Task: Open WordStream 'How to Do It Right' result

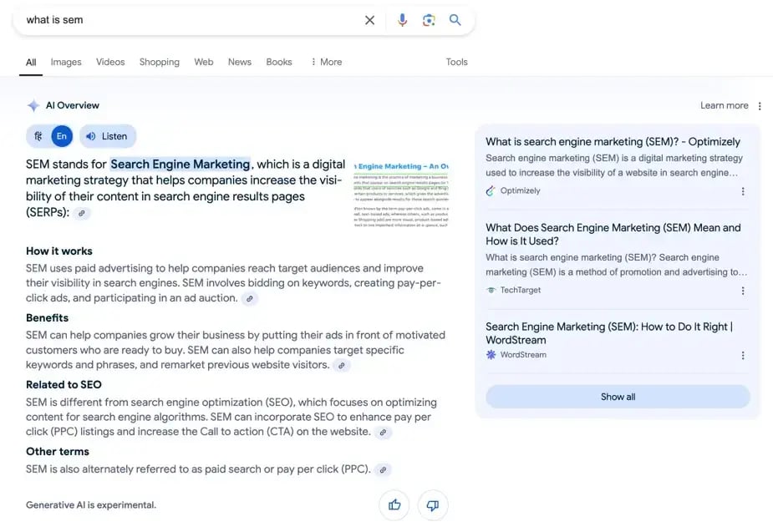Action: tap(609, 333)
